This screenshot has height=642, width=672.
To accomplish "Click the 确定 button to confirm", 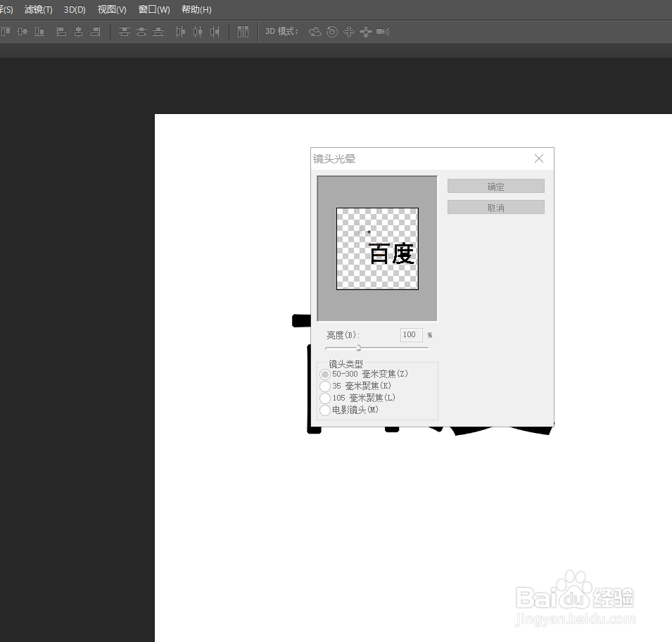I will click(495, 185).
